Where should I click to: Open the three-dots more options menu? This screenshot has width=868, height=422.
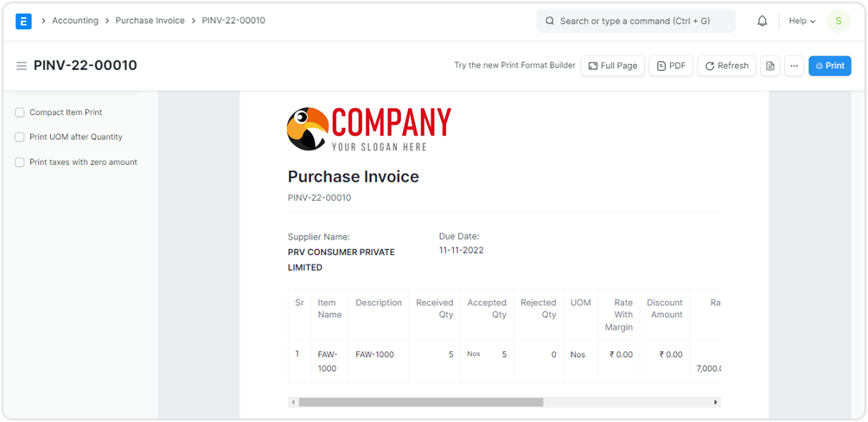click(x=794, y=66)
